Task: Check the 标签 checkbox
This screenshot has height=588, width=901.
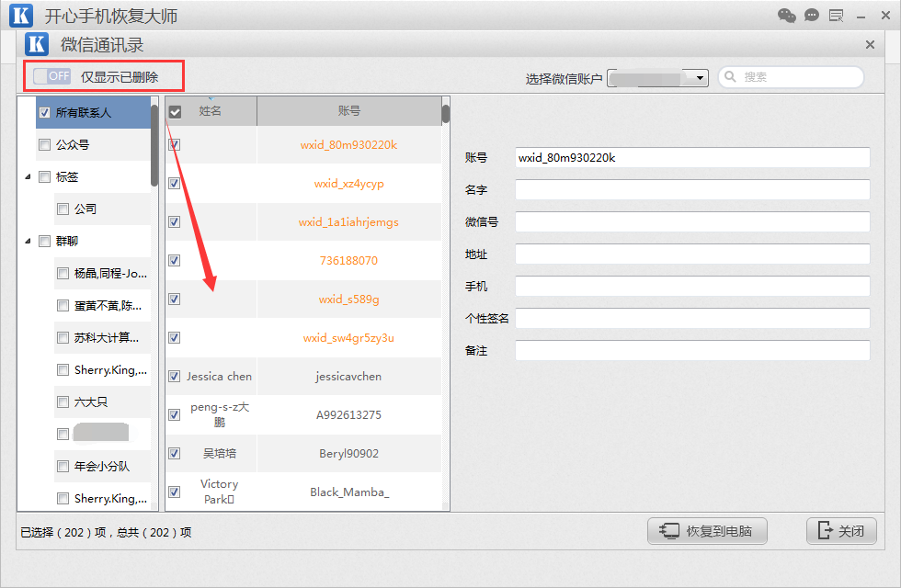Action: [44, 176]
